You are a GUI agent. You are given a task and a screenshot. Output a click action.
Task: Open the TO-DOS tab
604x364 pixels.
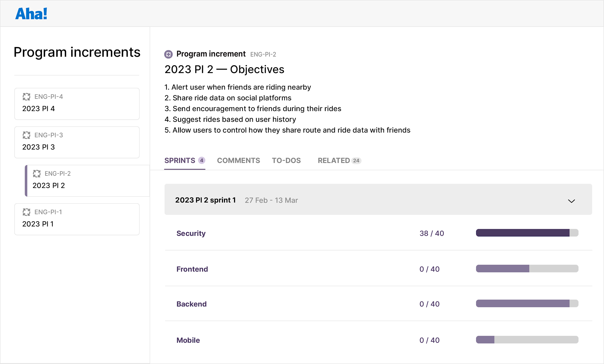(286, 160)
